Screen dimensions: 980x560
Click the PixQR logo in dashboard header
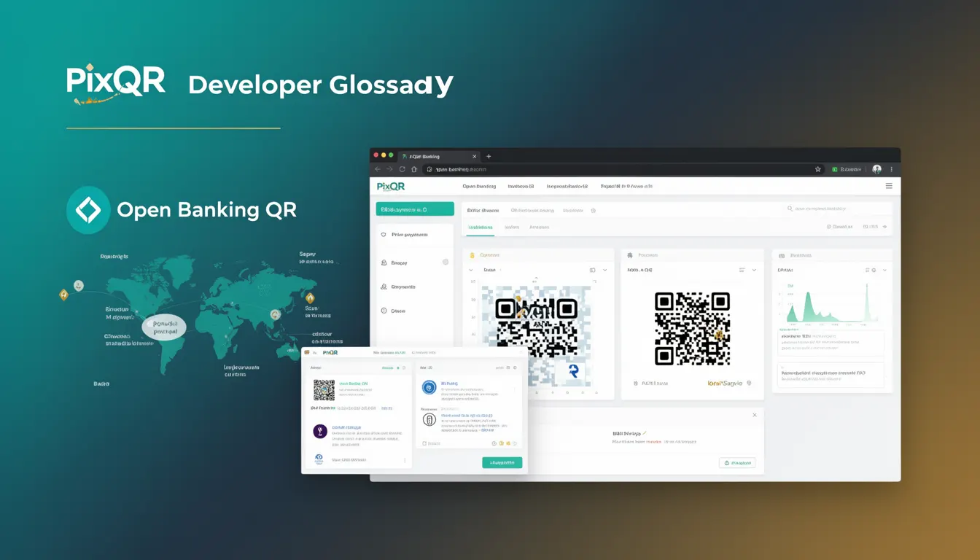click(391, 186)
